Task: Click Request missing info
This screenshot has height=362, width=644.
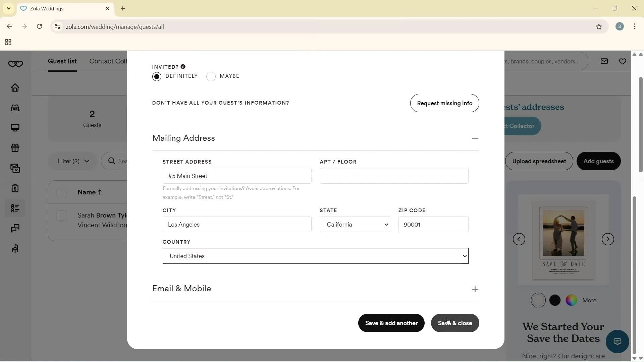Action: click(x=444, y=103)
